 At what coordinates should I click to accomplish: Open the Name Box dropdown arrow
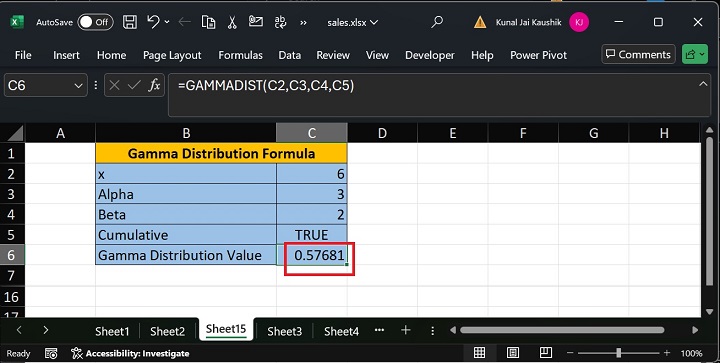point(78,86)
